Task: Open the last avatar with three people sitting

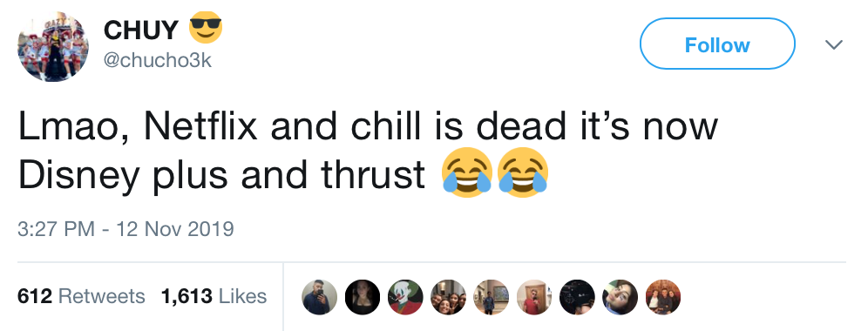Action: point(662,297)
